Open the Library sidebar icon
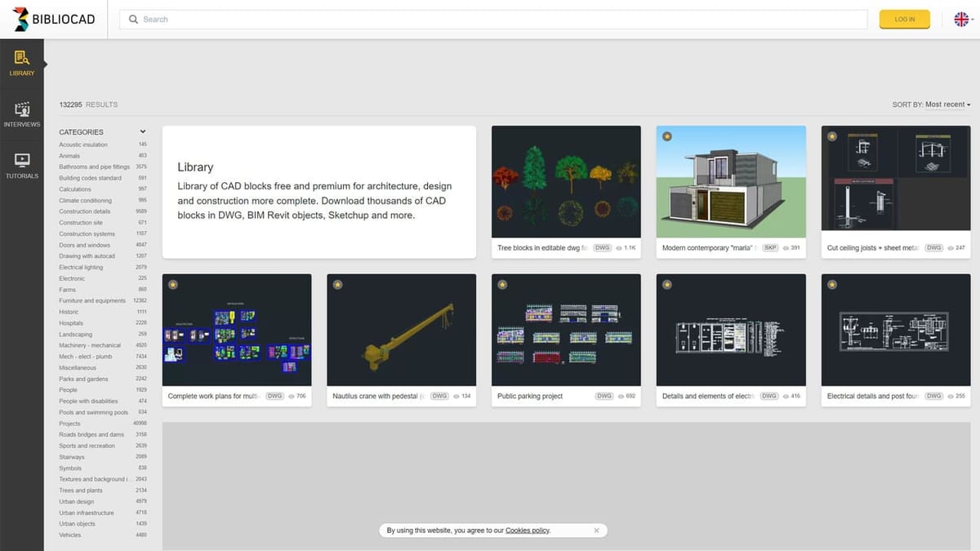The image size is (980, 551). (22, 63)
